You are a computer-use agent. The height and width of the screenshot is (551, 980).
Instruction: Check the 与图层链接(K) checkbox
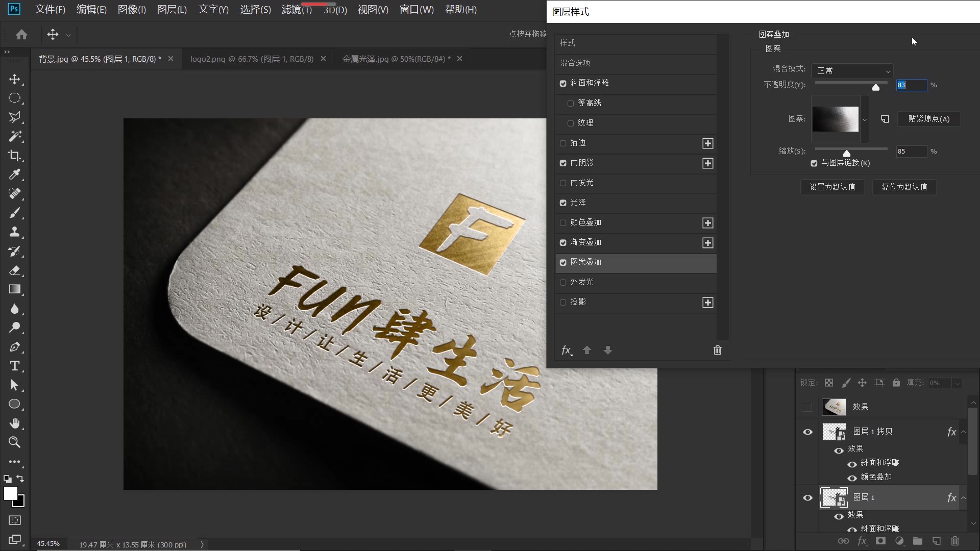pyautogui.click(x=814, y=163)
